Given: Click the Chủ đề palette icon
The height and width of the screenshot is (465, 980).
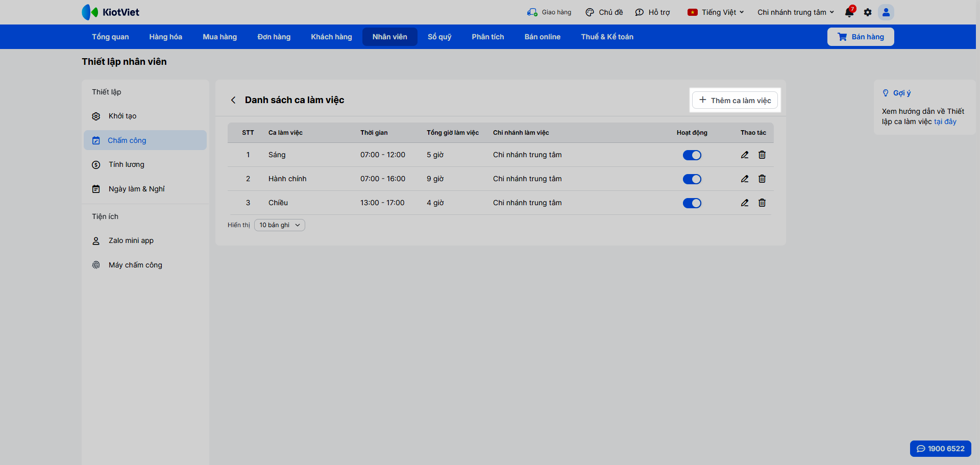Looking at the screenshot, I should 590,12.
